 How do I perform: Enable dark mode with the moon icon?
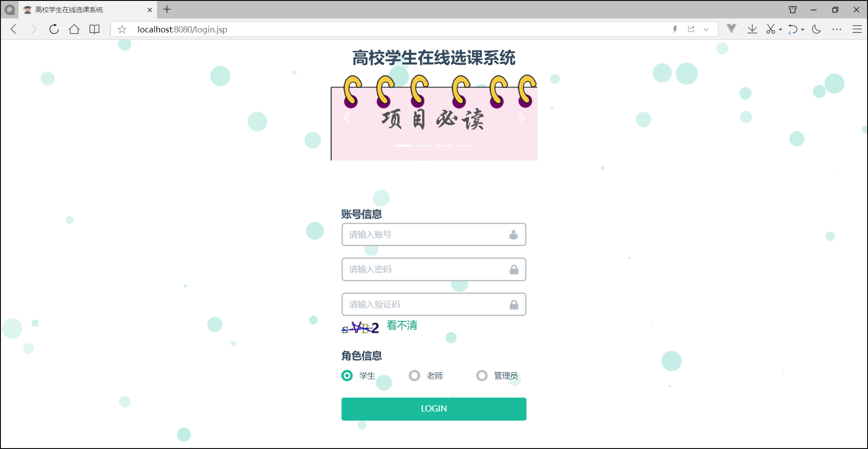click(x=816, y=29)
